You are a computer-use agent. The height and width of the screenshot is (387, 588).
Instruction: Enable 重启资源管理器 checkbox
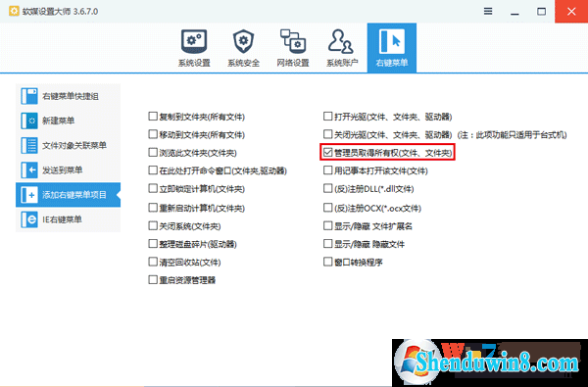(153, 280)
